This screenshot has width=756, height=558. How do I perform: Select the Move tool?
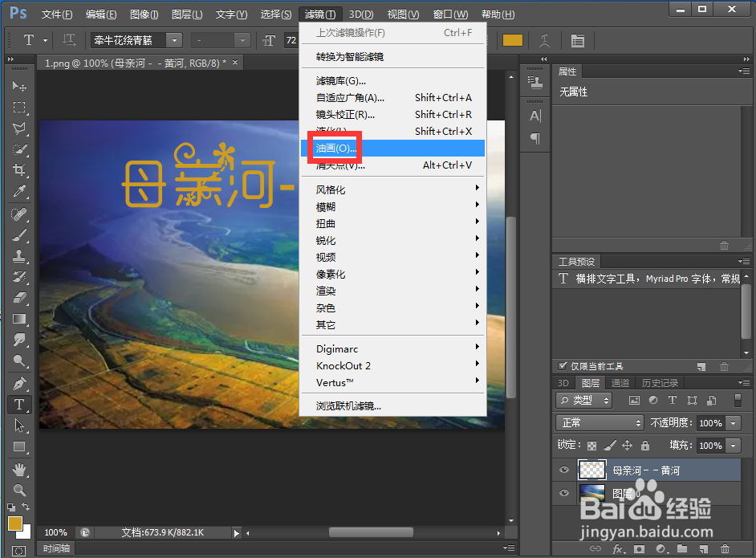[19, 86]
